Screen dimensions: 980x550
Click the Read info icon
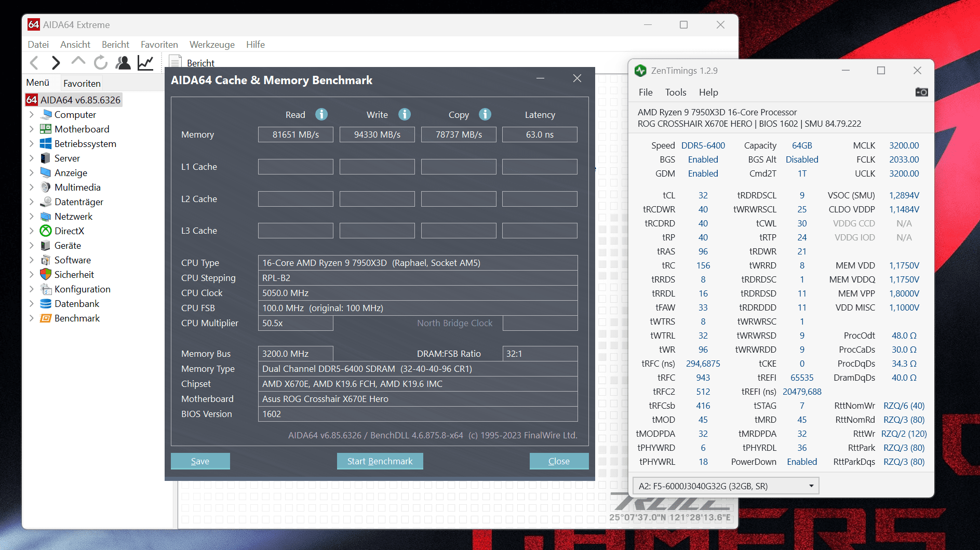[321, 114]
